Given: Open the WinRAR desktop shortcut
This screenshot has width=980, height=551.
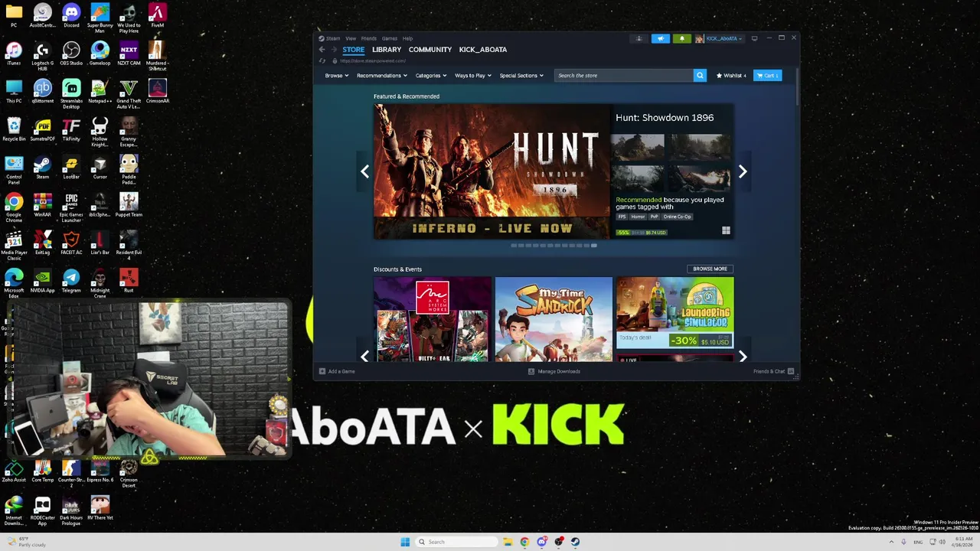Looking at the screenshot, I should coord(42,204).
